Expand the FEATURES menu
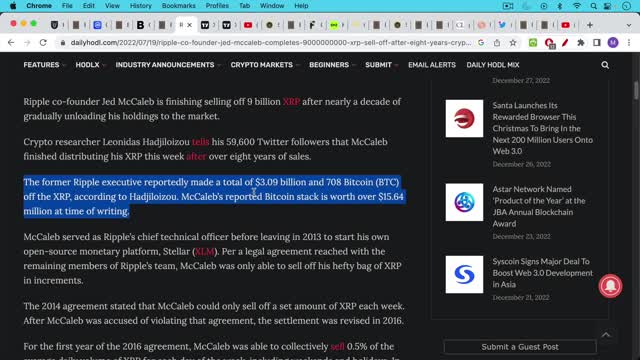 point(44,65)
